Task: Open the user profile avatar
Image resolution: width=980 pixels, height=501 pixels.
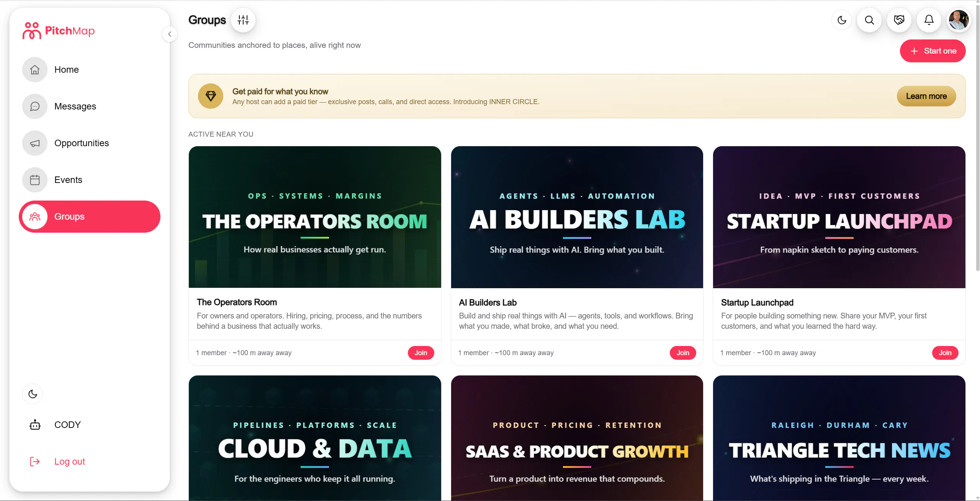Action: (959, 20)
